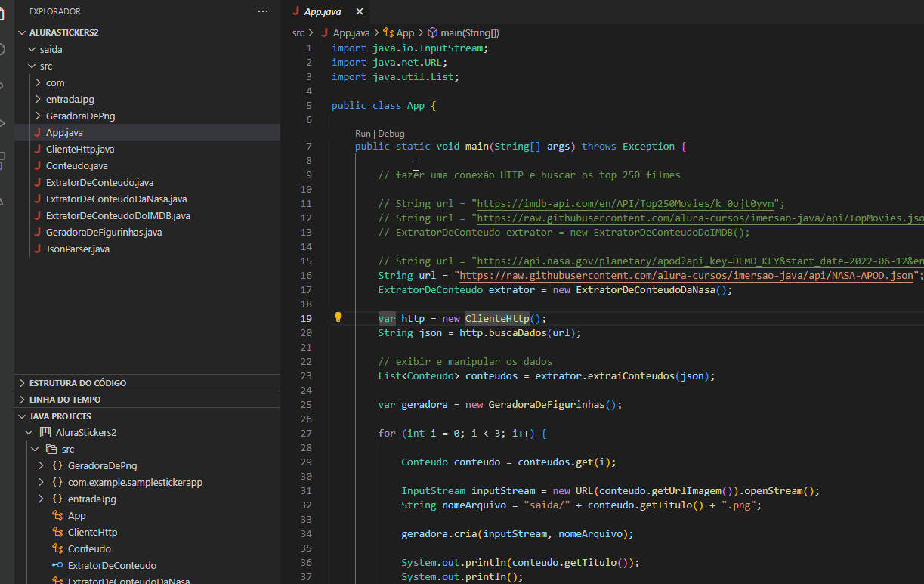Click the AluraStickers2 project icon
Image resolution: width=924 pixels, height=584 pixels.
tap(45, 432)
